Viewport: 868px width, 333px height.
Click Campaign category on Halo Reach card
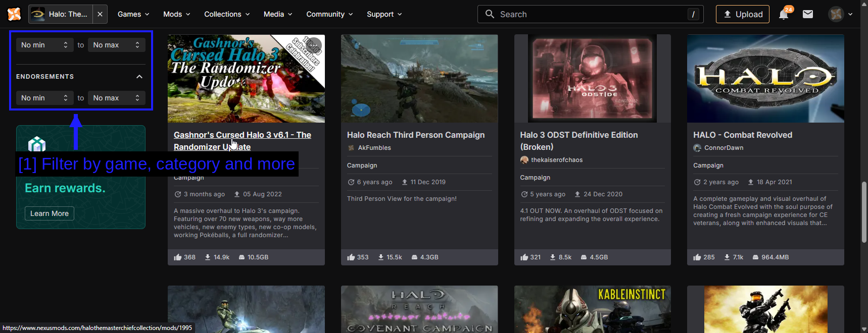point(362,165)
